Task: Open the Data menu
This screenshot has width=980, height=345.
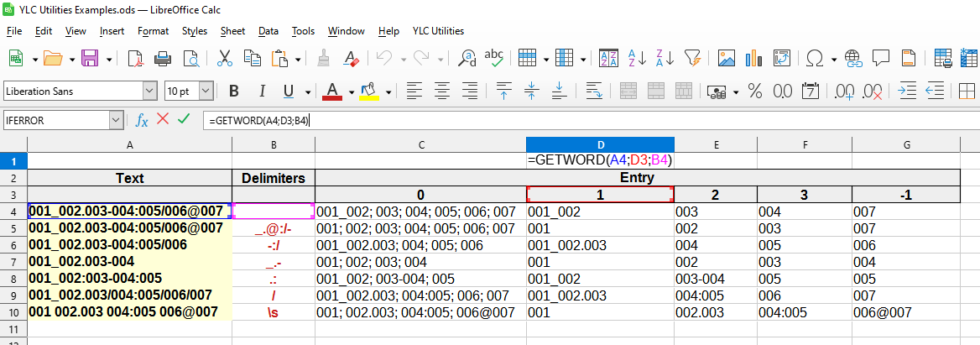Action: coord(268,30)
